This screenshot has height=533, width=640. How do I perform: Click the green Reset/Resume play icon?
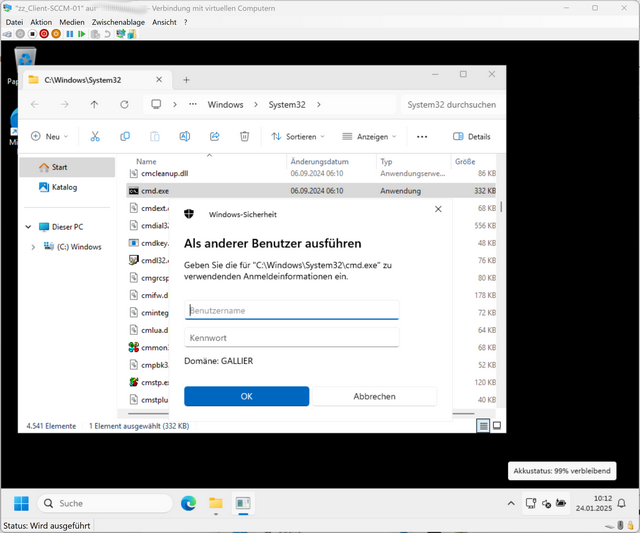coord(82,34)
